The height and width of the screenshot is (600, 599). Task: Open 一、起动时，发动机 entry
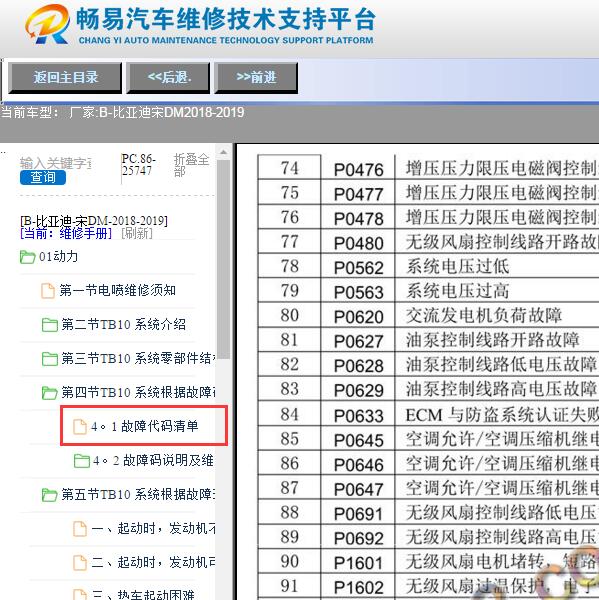point(153,529)
